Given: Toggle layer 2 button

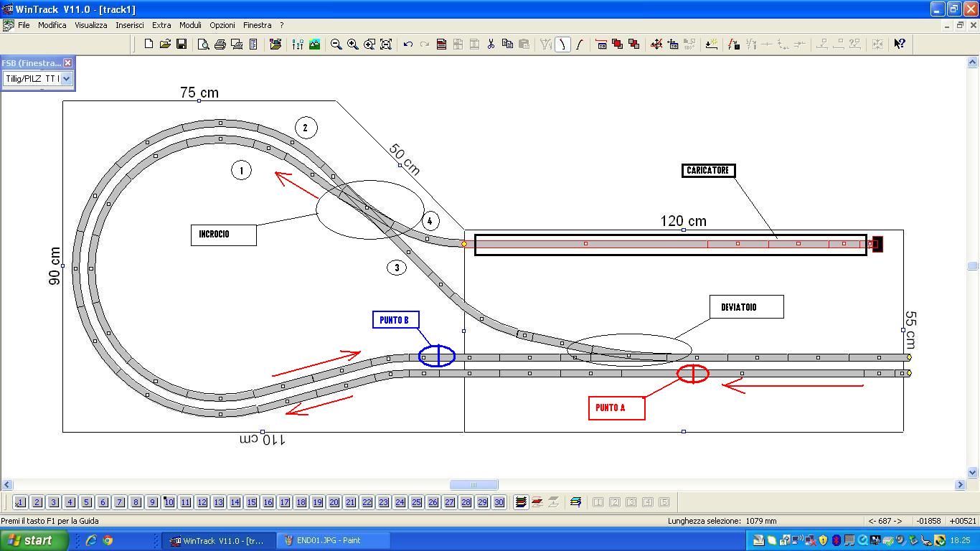Looking at the screenshot, I should point(37,502).
